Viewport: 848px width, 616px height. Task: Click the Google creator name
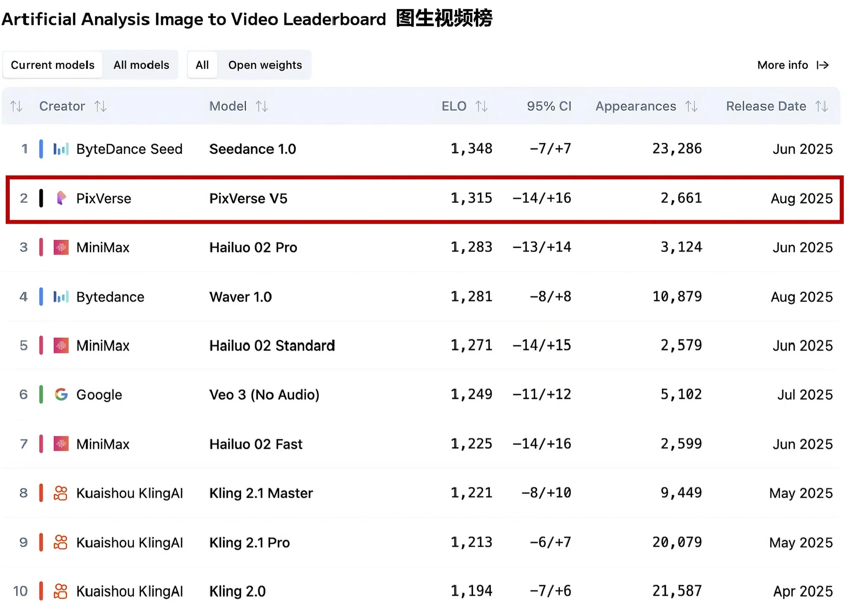(99, 395)
